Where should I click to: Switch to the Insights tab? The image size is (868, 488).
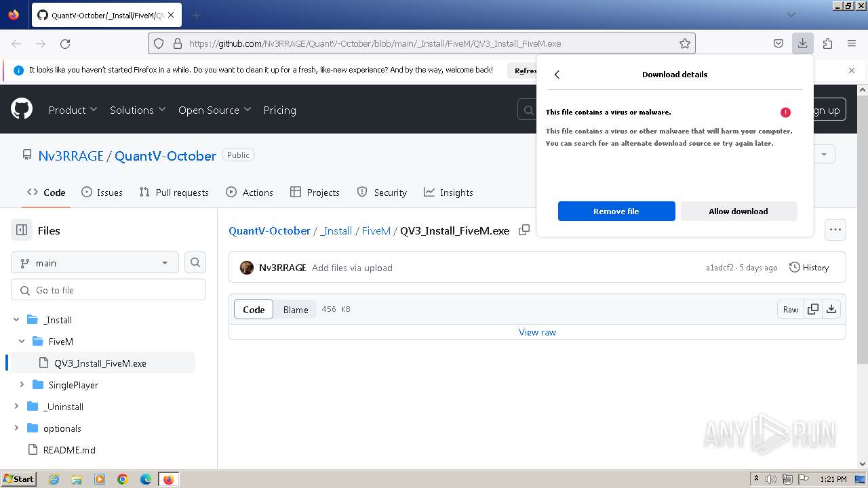pos(448,192)
